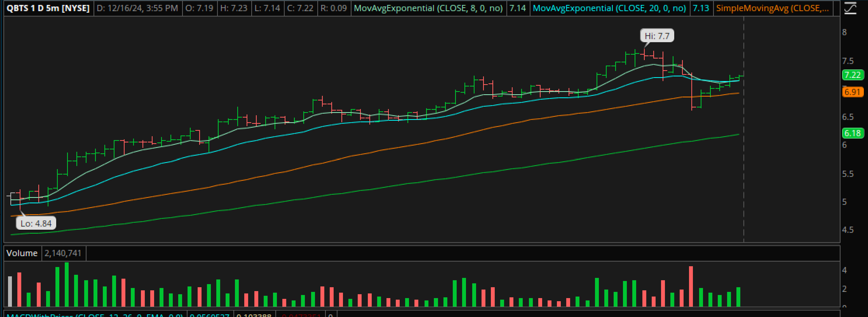Click the date field 12/16/24, 3:55 PM
The height and width of the screenshot is (317, 868).
(x=137, y=8)
